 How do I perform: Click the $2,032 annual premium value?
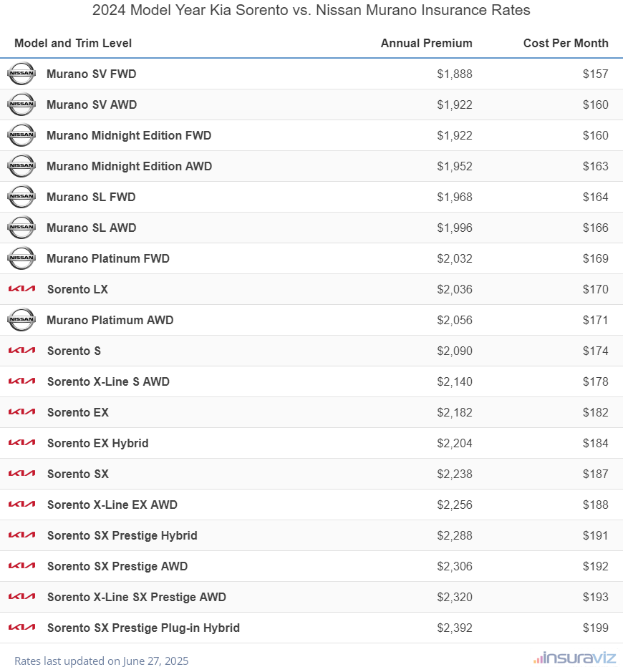(455, 259)
